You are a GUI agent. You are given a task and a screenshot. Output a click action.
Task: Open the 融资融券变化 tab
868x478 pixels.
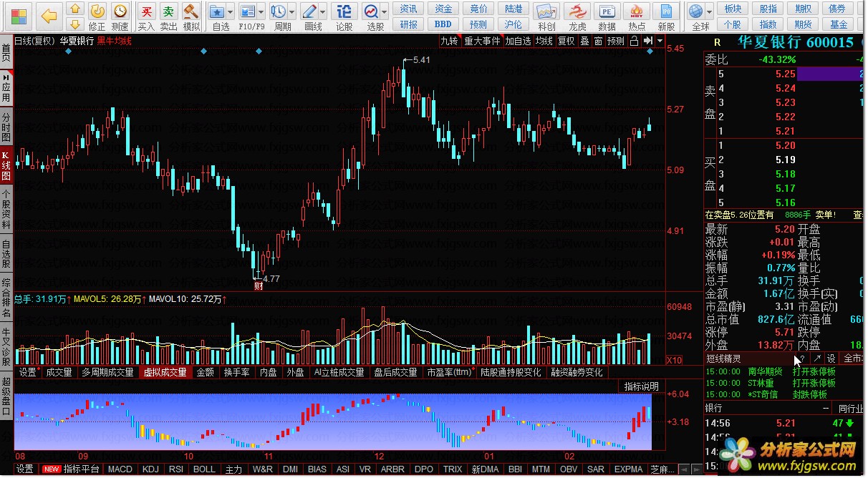pos(577,372)
